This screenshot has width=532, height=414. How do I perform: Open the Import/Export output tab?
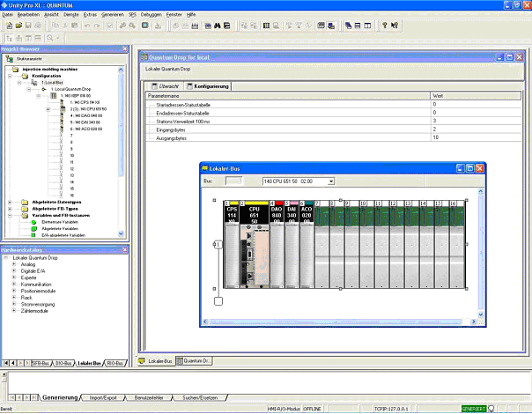pos(103,398)
